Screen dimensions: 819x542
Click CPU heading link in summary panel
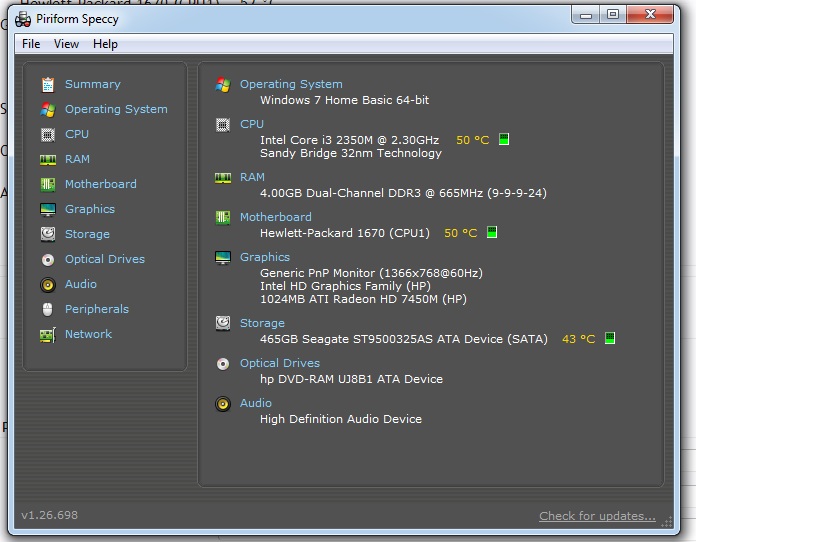[x=252, y=124]
